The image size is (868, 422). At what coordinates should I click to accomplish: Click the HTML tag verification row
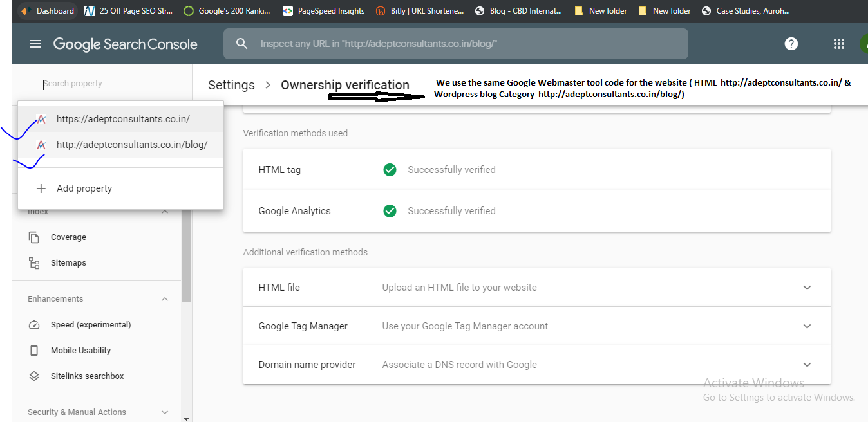coord(537,170)
